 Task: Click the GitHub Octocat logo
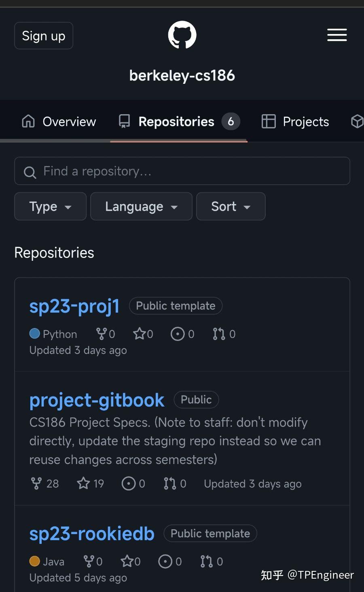tap(182, 35)
